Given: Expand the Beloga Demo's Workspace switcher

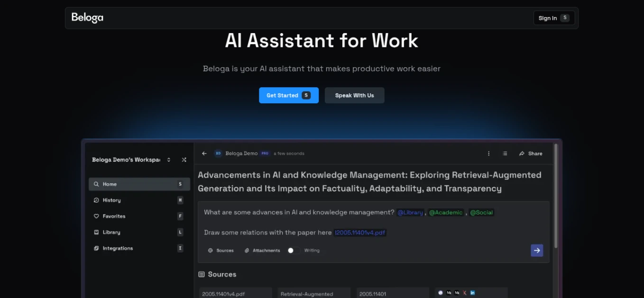Looking at the screenshot, I should [x=169, y=160].
